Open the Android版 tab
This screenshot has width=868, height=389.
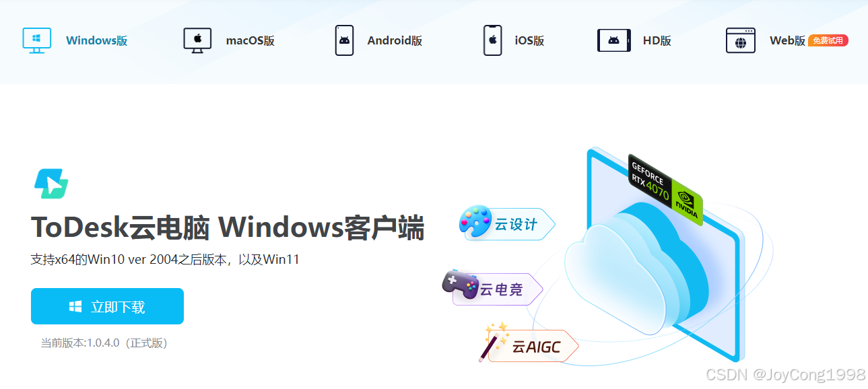coord(395,40)
